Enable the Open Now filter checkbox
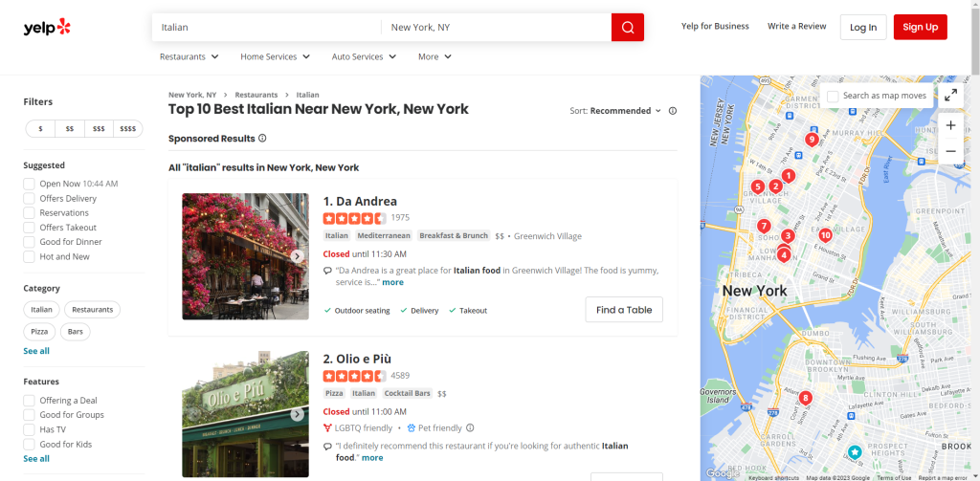The width and height of the screenshot is (980, 481). pyautogui.click(x=30, y=184)
